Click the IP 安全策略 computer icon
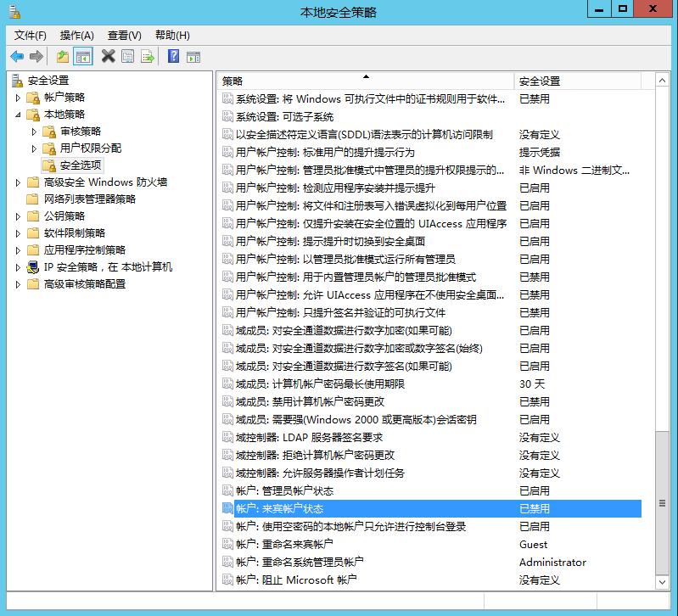This screenshot has height=616, width=678. (x=33, y=267)
